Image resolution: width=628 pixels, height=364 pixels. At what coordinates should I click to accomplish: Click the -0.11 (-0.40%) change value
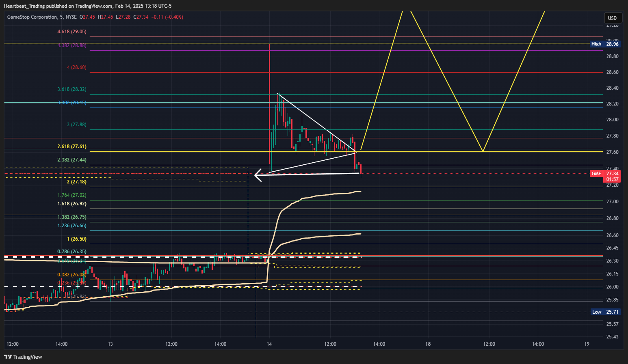168,17
